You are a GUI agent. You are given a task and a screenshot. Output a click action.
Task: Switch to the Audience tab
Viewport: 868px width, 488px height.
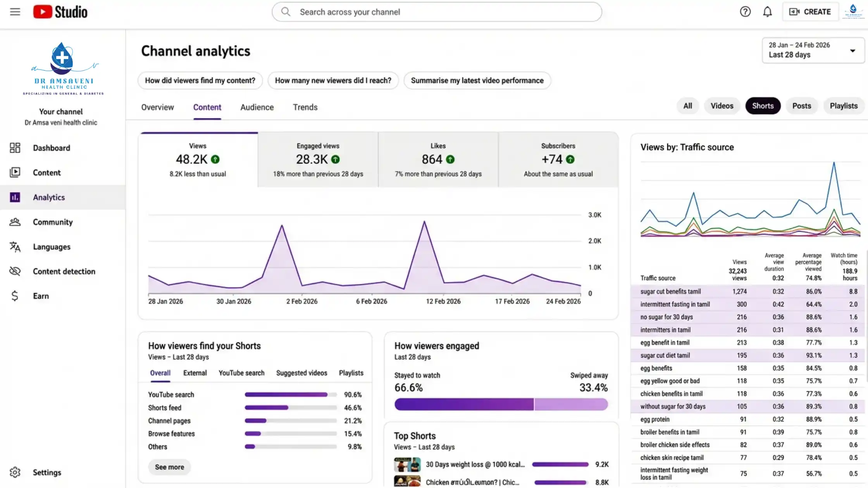coord(257,107)
